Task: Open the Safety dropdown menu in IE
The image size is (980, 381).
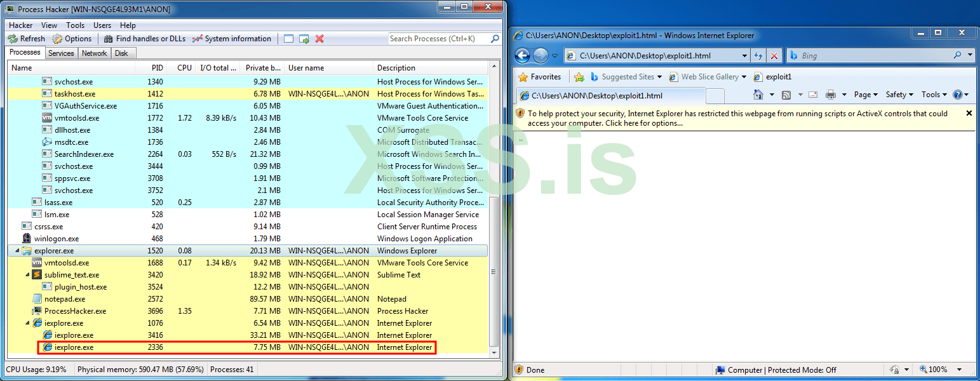Action: [x=899, y=95]
